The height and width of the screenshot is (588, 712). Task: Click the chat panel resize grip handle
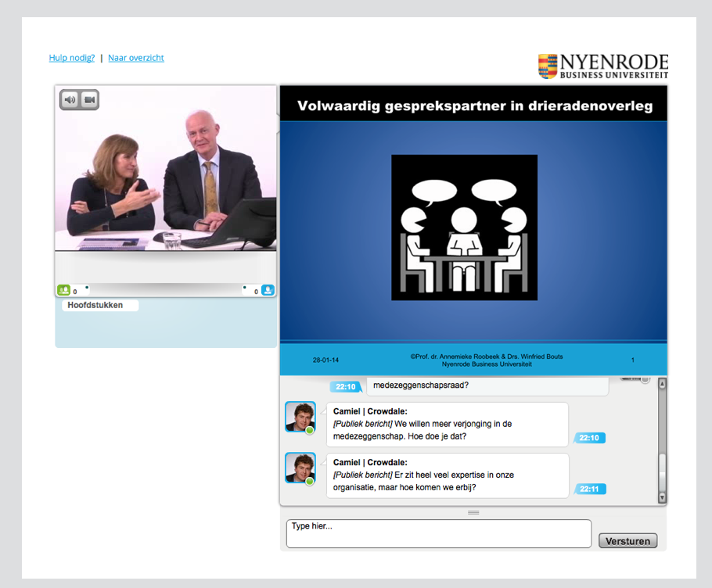click(x=473, y=513)
